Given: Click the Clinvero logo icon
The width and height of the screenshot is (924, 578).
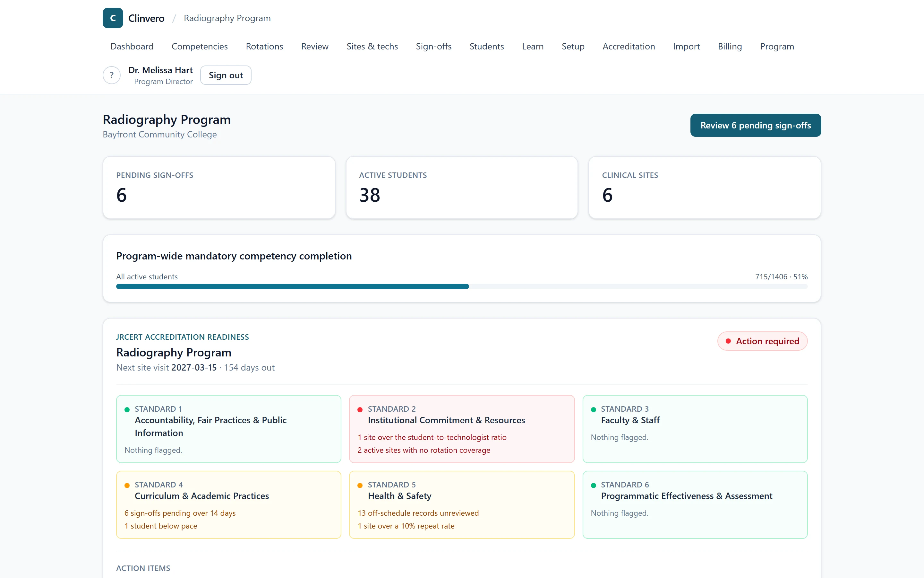Looking at the screenshot, I should click(x=113, y=18).
